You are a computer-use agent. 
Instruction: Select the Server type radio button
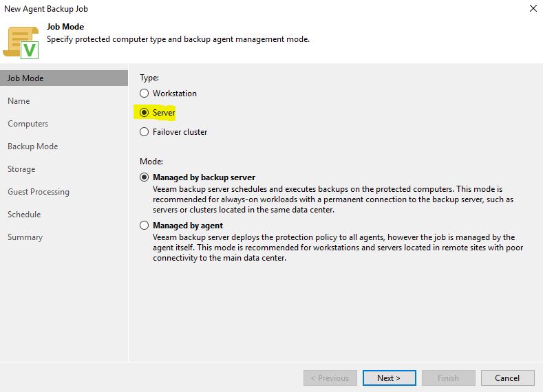pyautogui.click(x=144, y=113)
